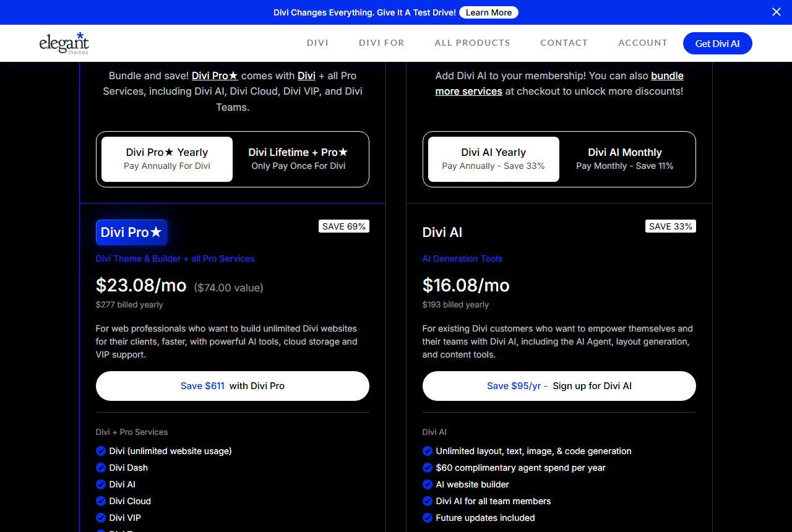Click checkmark beside Unlimited layout generation
Viewport: 792px width, 532px height.
tap(428, 451)
